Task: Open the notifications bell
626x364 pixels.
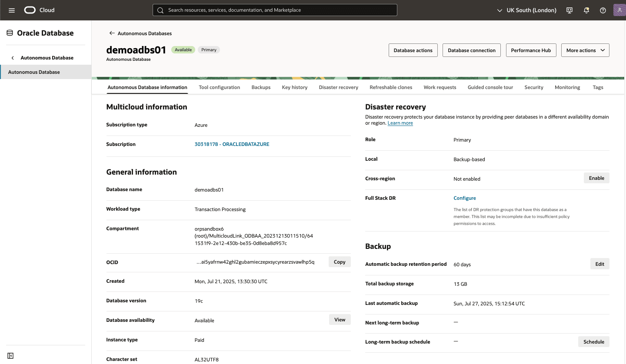Action: click(586, 10)
